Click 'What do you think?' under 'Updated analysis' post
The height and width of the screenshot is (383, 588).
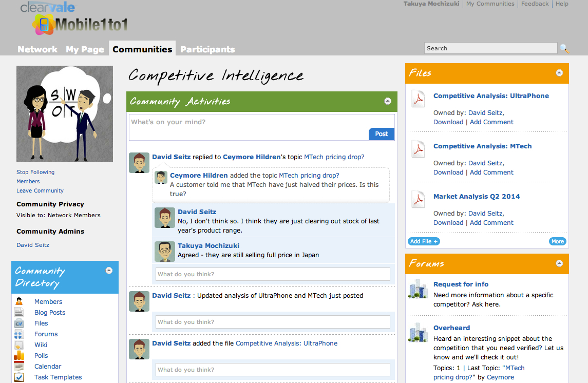point(273,322)
